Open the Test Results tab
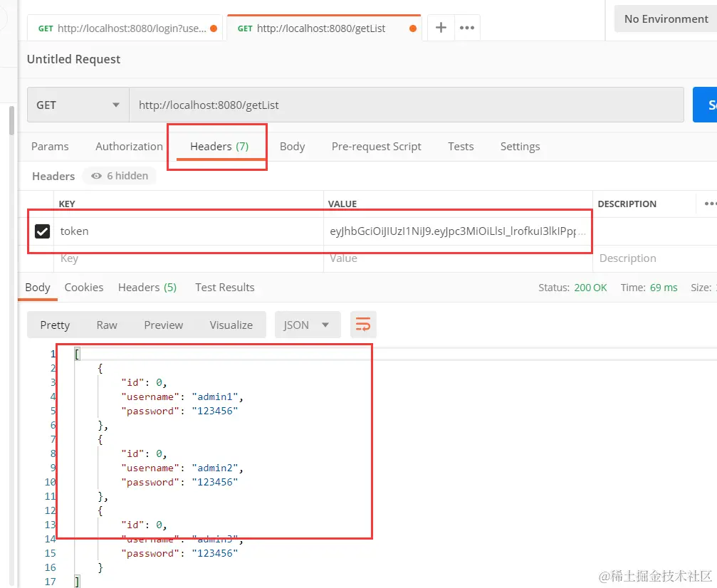This screenshot has height=588, width=717. [224, 288]
